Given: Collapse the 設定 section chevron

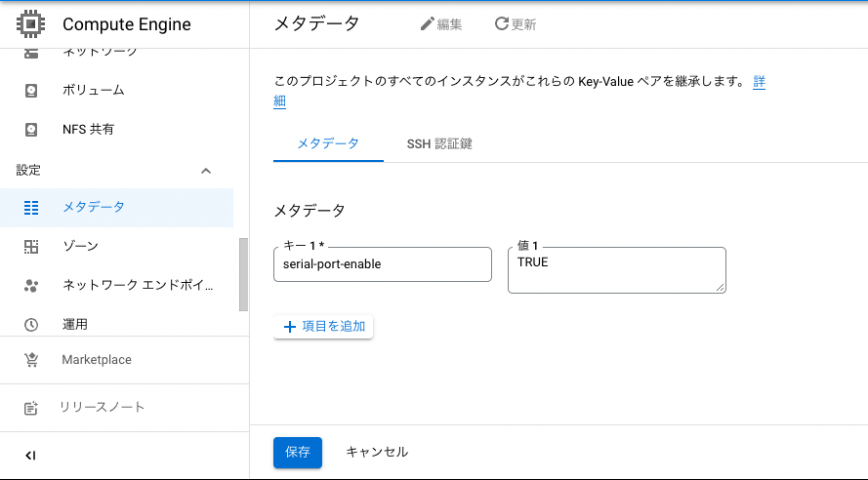Looking at the screenshot, I should [206, 171].
